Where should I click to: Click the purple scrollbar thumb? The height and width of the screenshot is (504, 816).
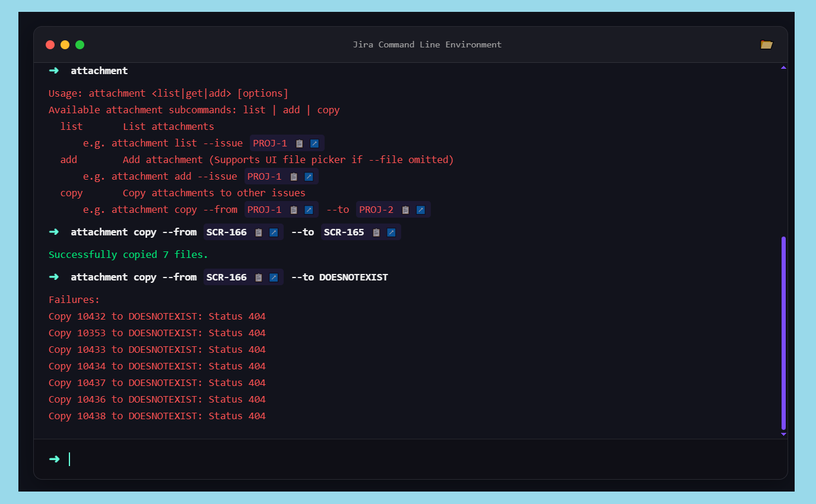click(783, 333)
